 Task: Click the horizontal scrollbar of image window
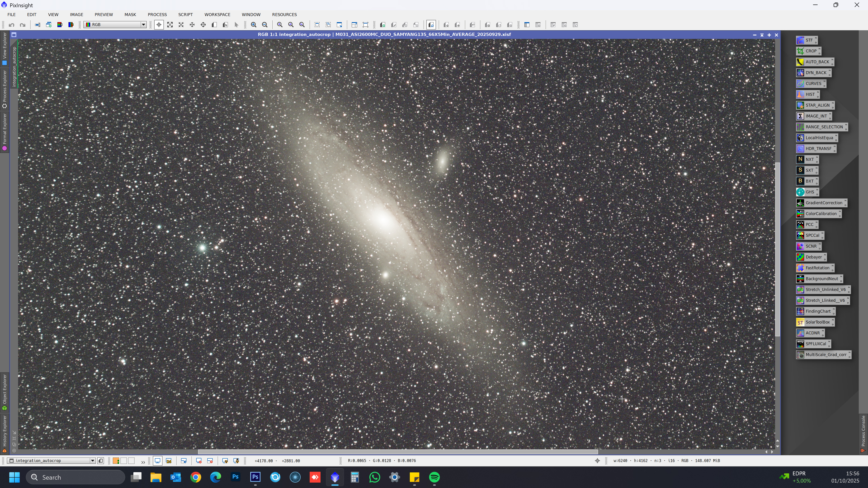click(398, 452)
